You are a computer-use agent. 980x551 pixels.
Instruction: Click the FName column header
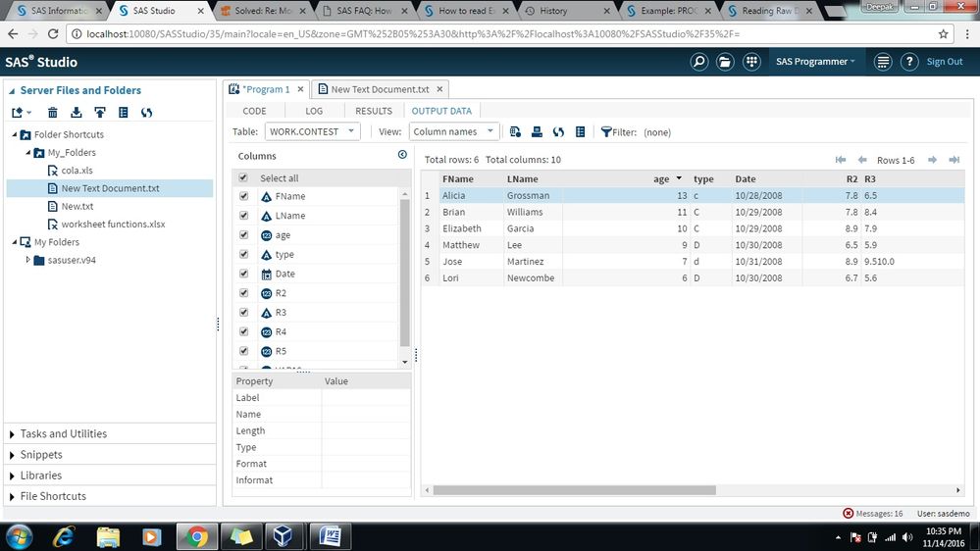pos(458,178)
